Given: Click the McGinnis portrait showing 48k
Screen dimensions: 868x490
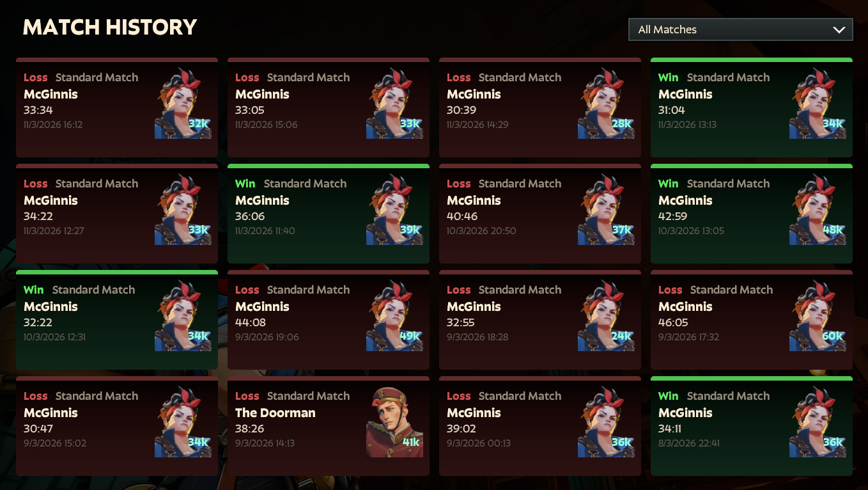Looking at the screenshot, I should click(818, 209).
